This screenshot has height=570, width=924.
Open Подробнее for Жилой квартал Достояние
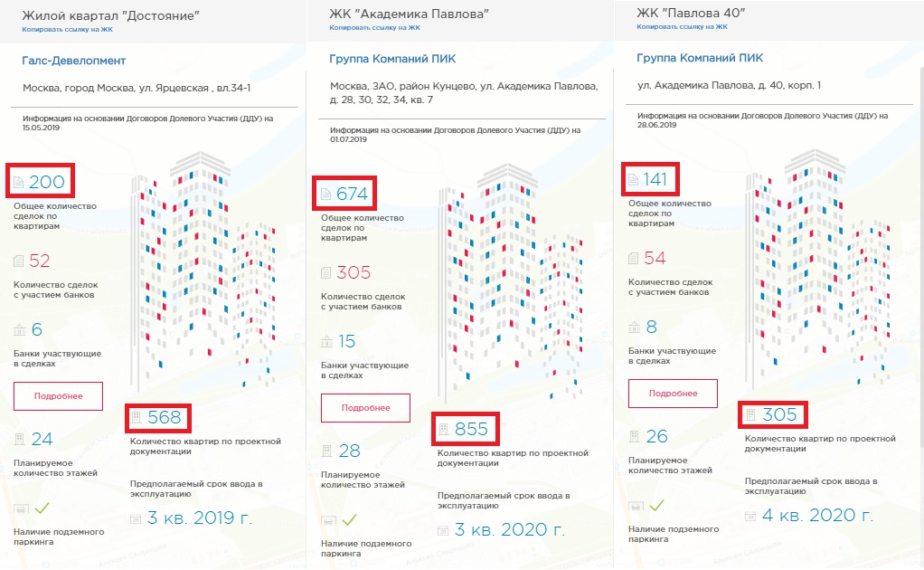click(59, 396)
